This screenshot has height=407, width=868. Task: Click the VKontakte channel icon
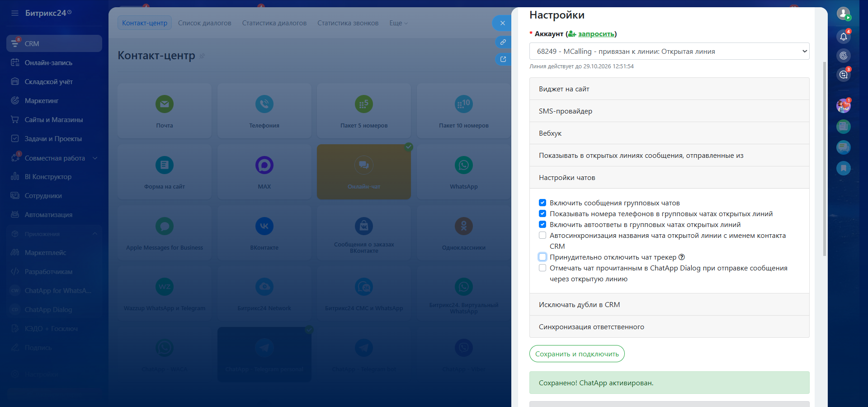[264, 226]
